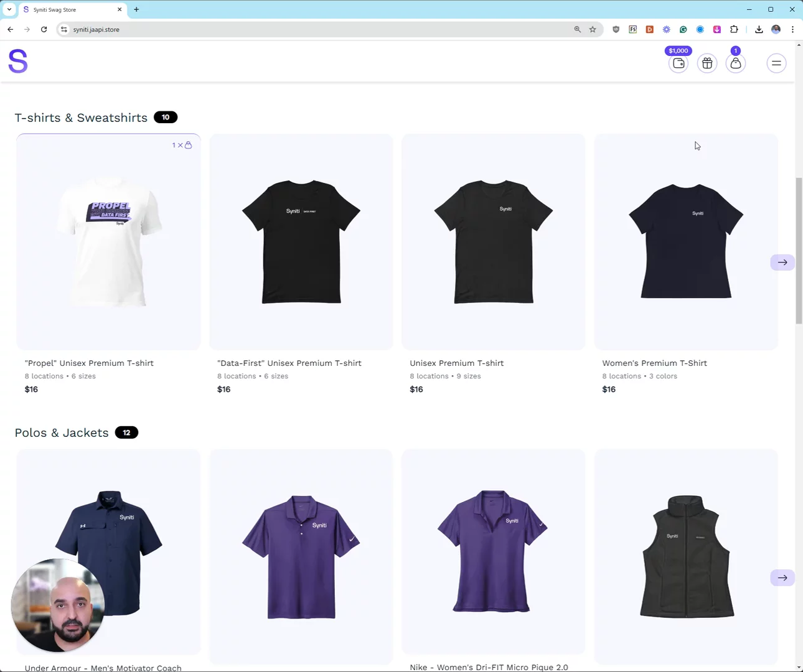
Task: Open the hamburger menu in the header
Action: 776,63
